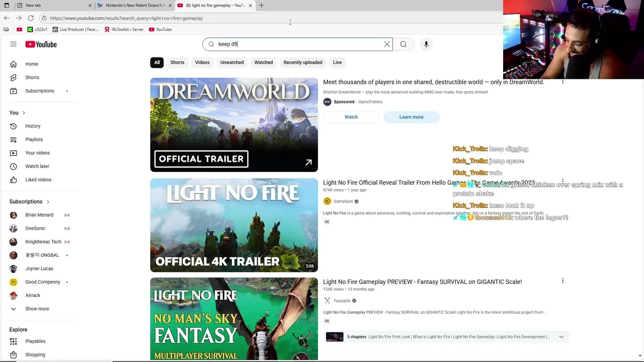Open the GameSpot channel link
The image size is (644, 362).
[343, 202]
